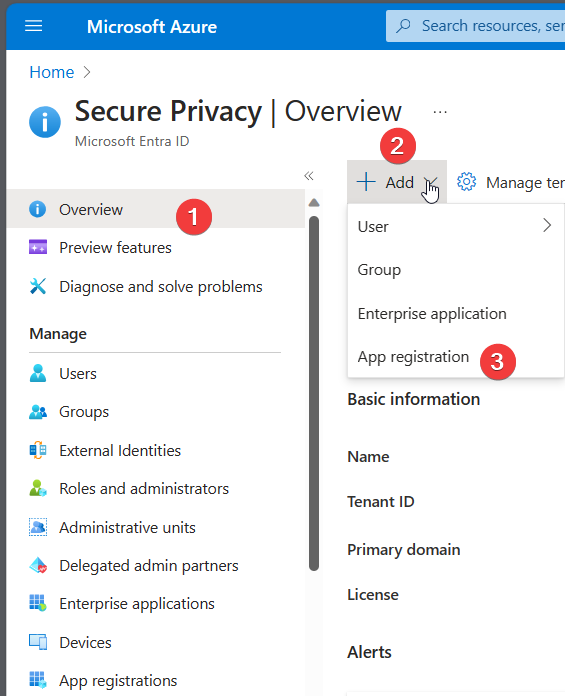Click the Manage section heading
Image resolution: width=565 pixels, height=696 pixels.
click(x=58, y=334)
